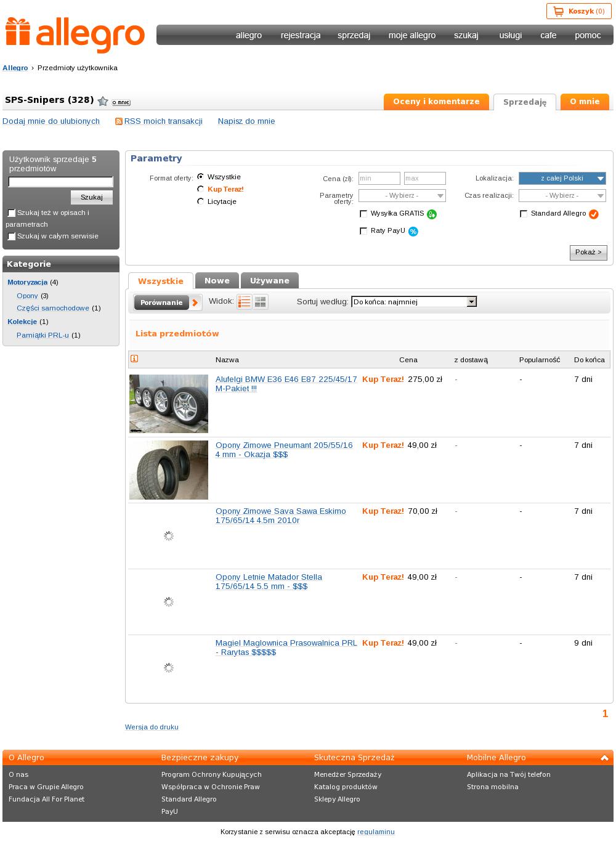Open 'szukaj' in top navigation
Viewport: 616px width, 844px height.
coord(466,35)
